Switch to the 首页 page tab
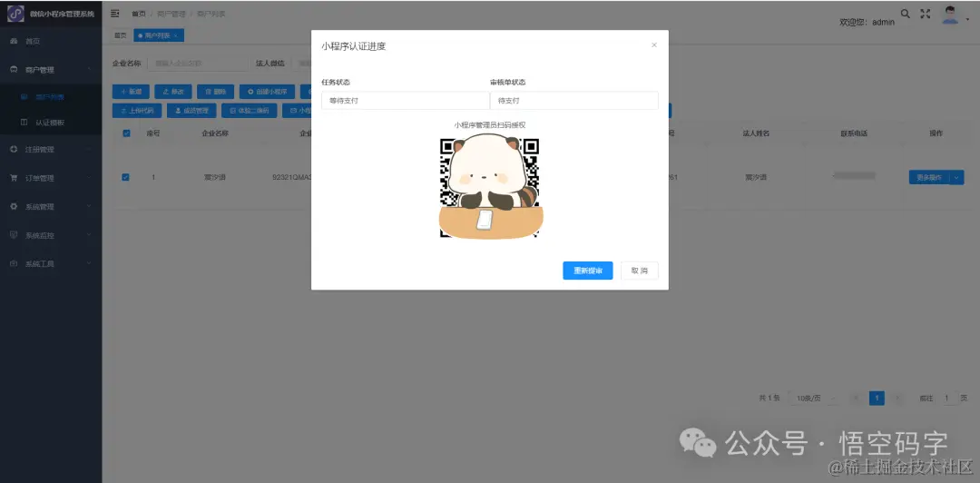The width and height of the screenshot is (980, 483). tap(120, 35)
